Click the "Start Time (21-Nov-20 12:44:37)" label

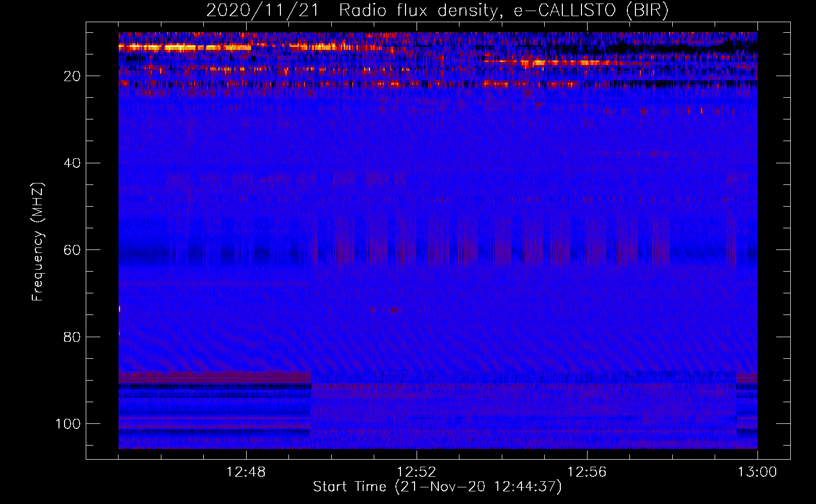coord(437,487)
